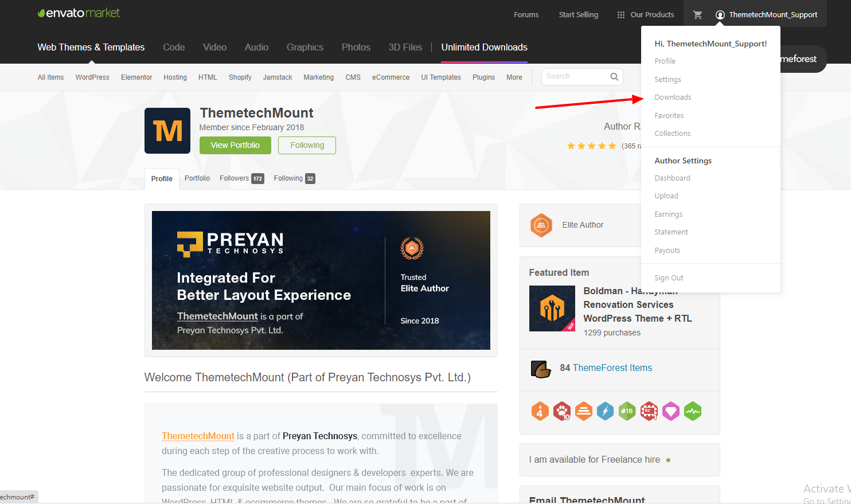Click the orange stacked-bars elite badge

(x=584, y=411)
